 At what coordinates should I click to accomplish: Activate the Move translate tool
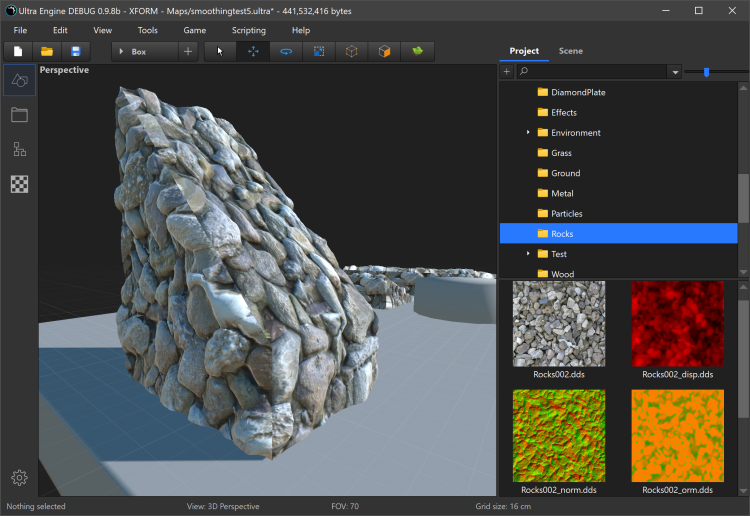253,51
